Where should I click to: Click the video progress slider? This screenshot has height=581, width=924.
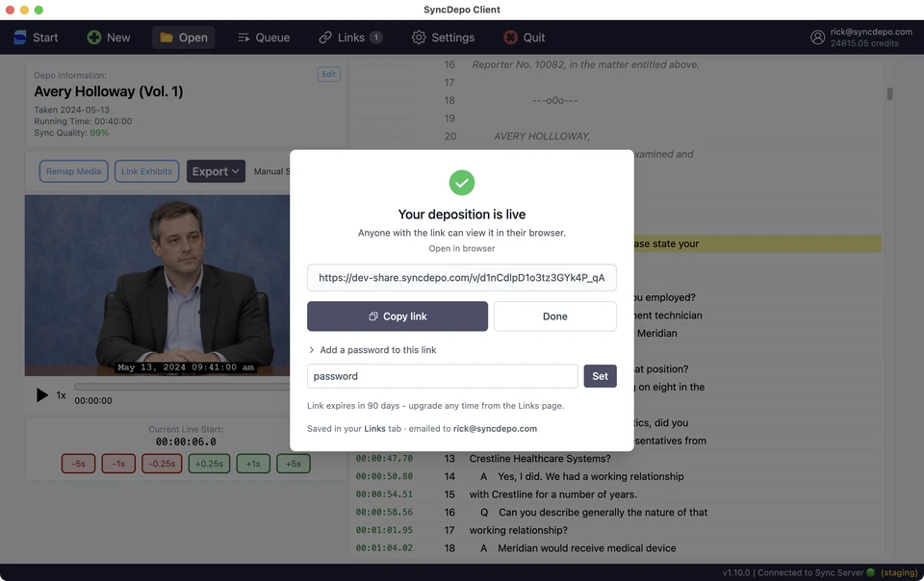(x=182, y=387)
